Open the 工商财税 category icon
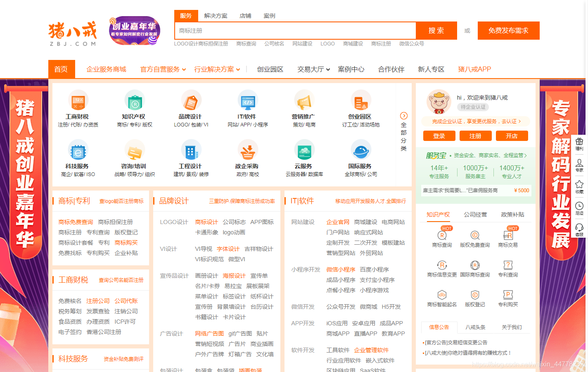 click(x=78, y=100)
